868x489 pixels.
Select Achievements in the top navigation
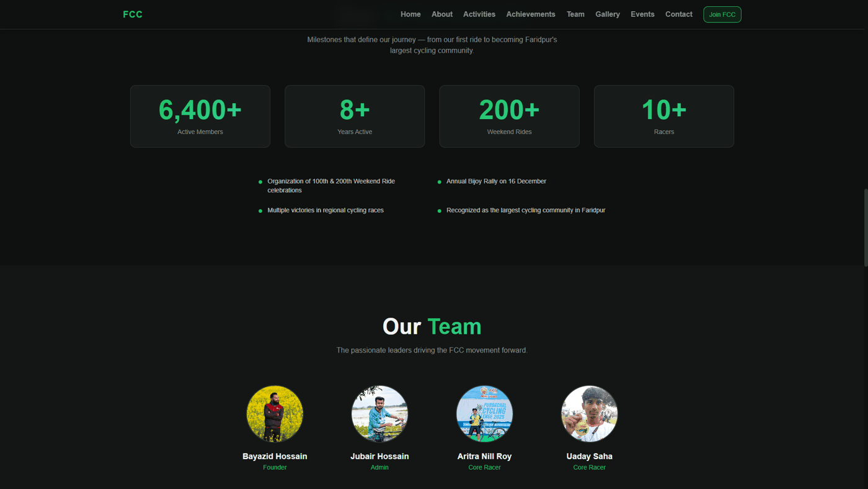point(531,14)
